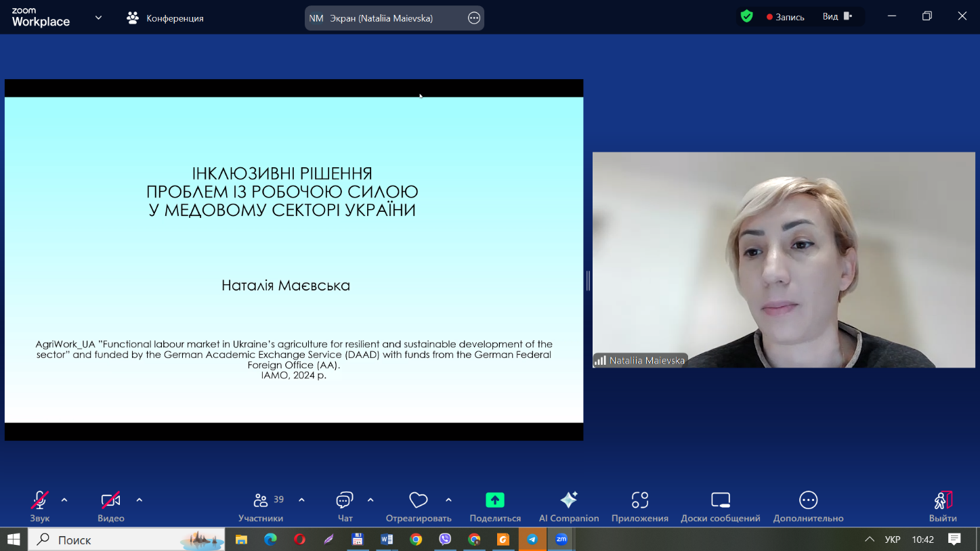Expand the arrow next to Отреагировать

pyautogui.click(x=448, y=500)
